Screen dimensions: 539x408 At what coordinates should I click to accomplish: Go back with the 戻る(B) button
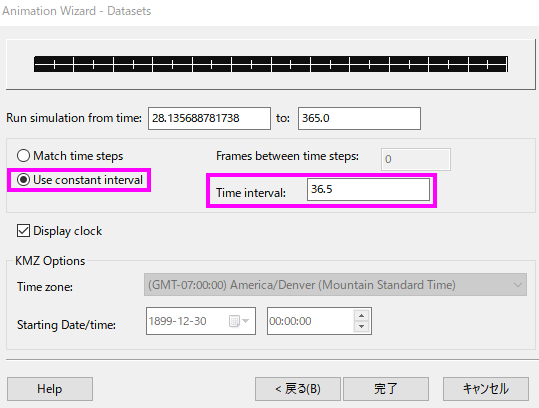click(298, 389)
